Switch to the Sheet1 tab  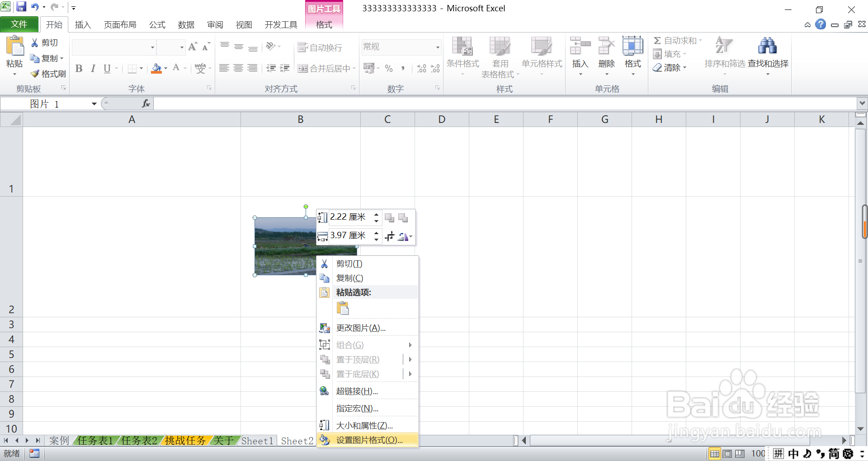coord(257,441)
